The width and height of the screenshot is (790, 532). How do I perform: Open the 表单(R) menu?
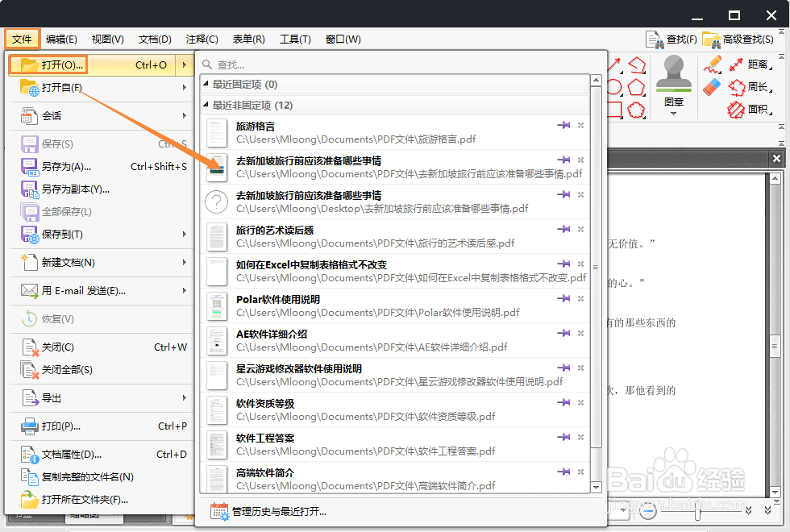point(248,39)
